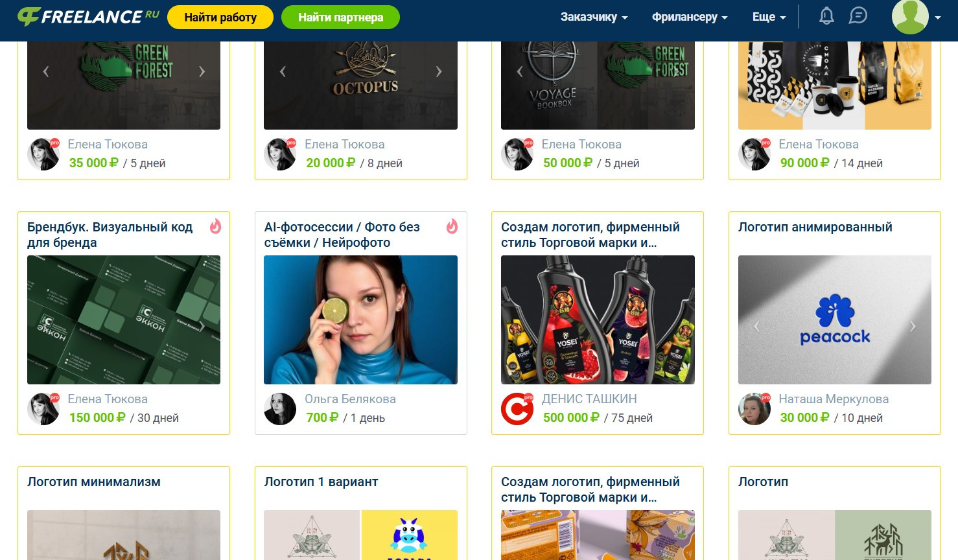Click the Найти партнера button
Screen dimensions: 958x560
[x=340, y=17]
